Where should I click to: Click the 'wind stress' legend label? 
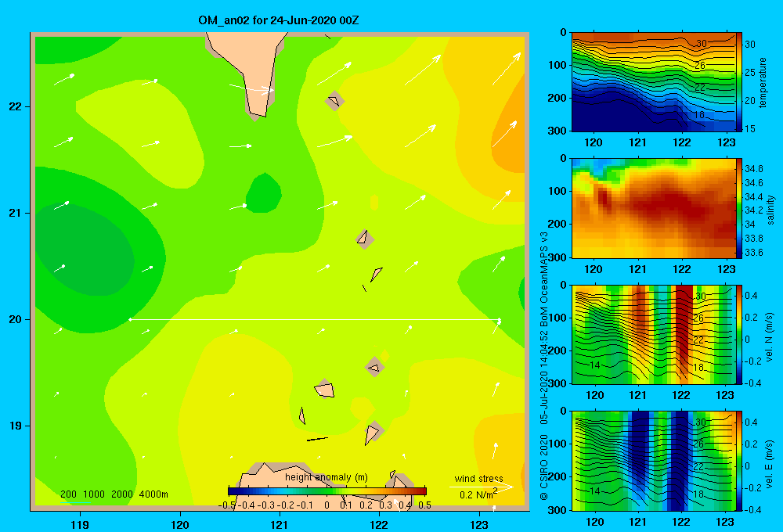pos(478,478)
